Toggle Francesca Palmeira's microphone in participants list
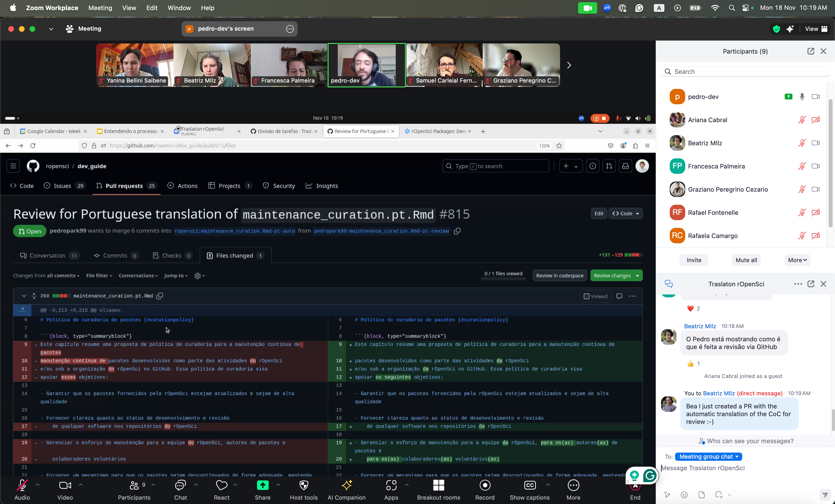 pyautogui.click(x=802, y=166)
